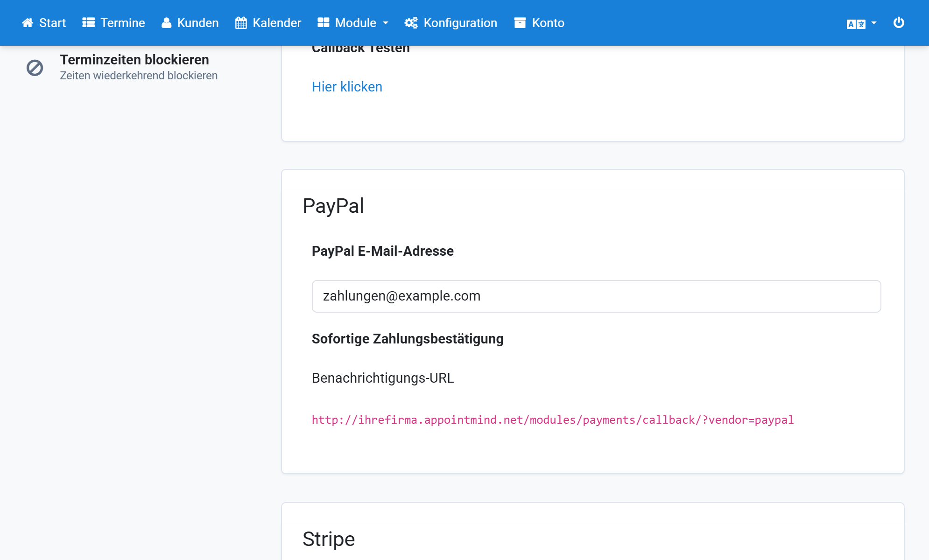Viewport: 929px width, 560px height.
Task: Open the Kalender menu item
Action: coord(268,23)
